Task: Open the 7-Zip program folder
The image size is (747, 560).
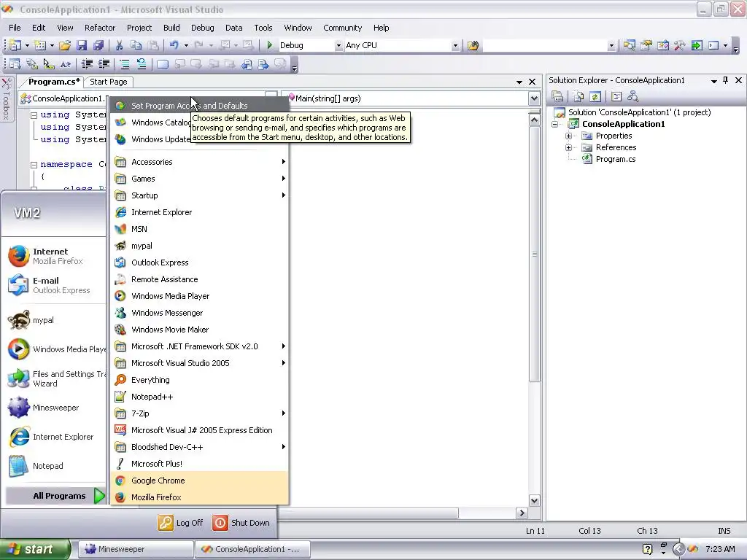Action: click(200, 413)
